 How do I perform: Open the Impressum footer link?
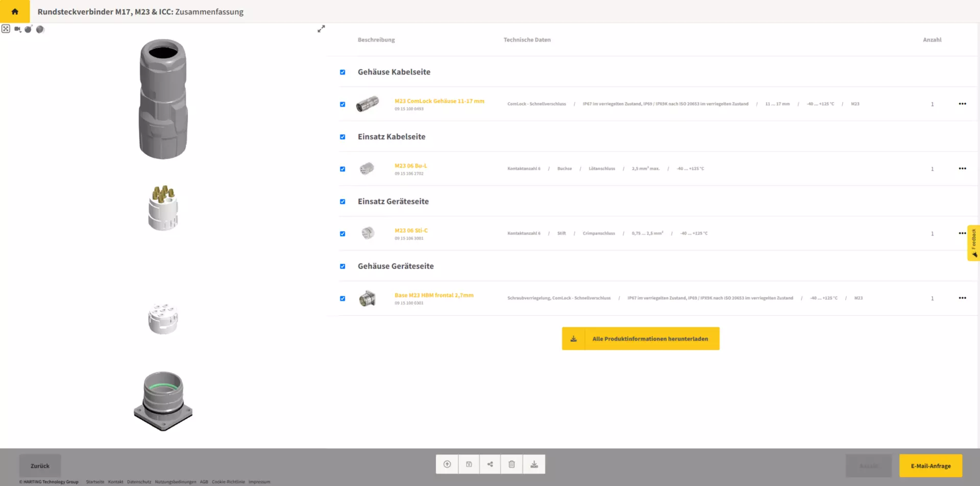[x=259, y=481]
